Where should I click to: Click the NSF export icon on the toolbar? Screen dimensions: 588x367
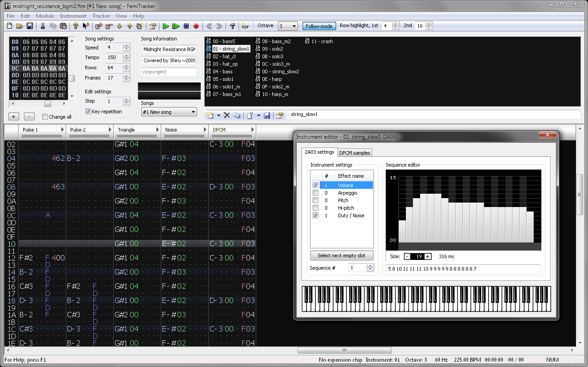(x=245, y=26)
